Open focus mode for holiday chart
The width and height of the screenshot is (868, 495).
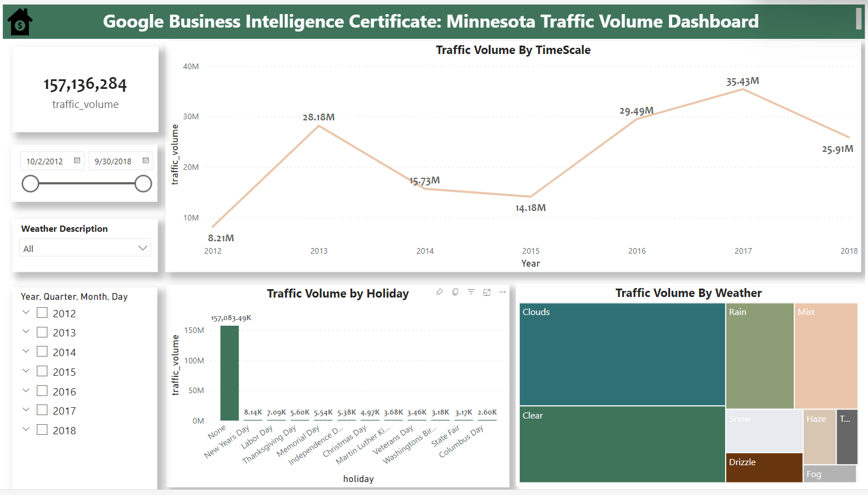tap(487, 292)
